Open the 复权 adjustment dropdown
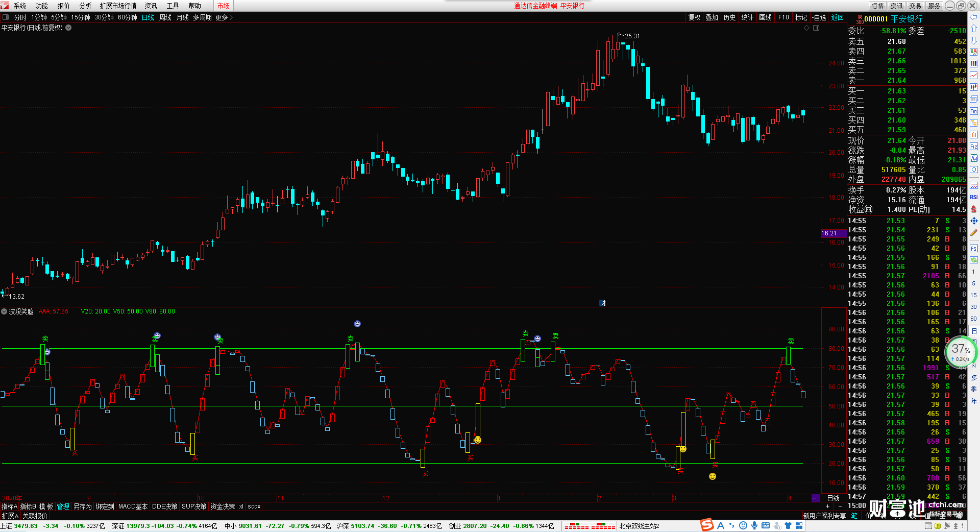Image resolution: width=980 pixels, height=532 pixels. [695, 17]
